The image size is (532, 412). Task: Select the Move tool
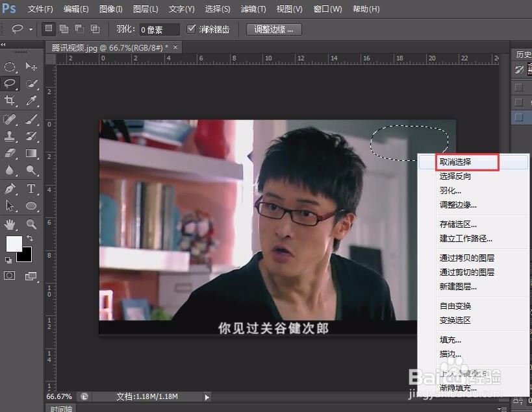[x=31, y=67]
